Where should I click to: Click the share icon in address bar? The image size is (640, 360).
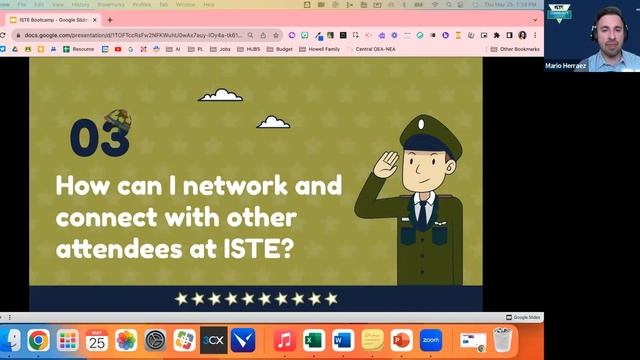point(263,36)
